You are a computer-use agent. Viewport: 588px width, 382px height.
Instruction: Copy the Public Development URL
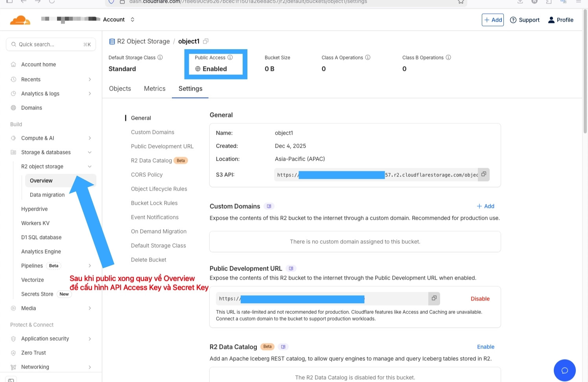pyautogui.click(x=434, y=298)
